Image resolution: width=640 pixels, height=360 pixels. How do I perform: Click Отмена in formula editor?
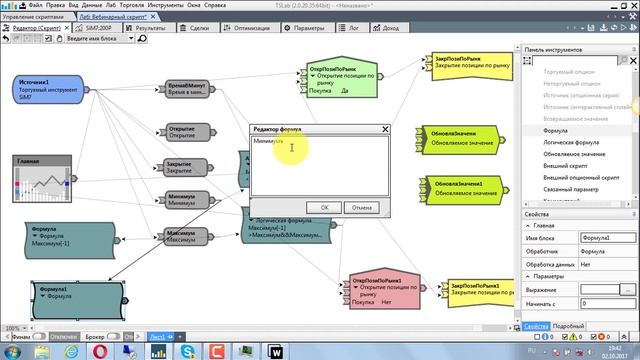(x=362, y=207)
